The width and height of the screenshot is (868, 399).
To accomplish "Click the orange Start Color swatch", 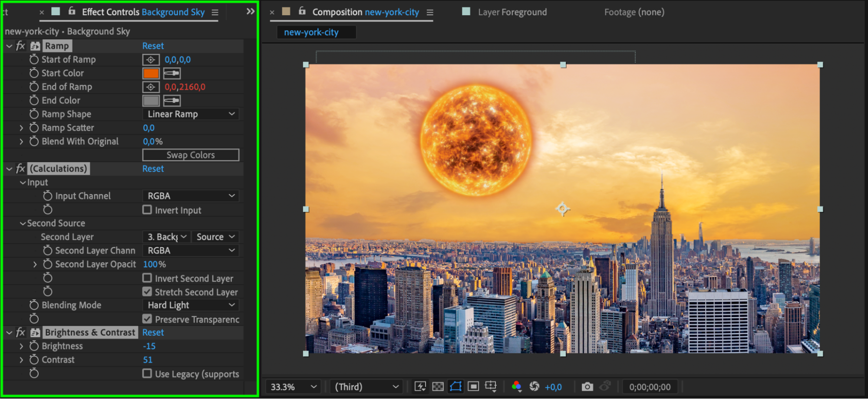I will 151,73.
